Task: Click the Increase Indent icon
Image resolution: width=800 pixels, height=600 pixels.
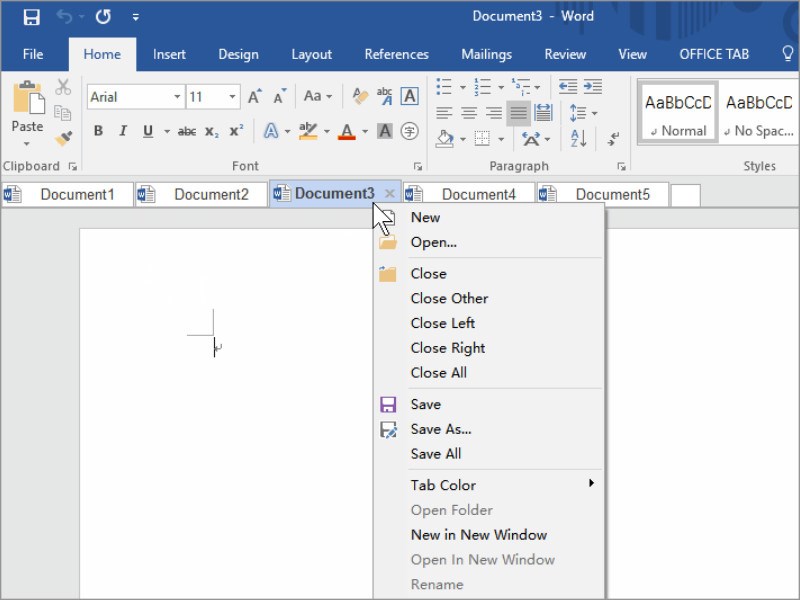Action: tap(593, 87)
